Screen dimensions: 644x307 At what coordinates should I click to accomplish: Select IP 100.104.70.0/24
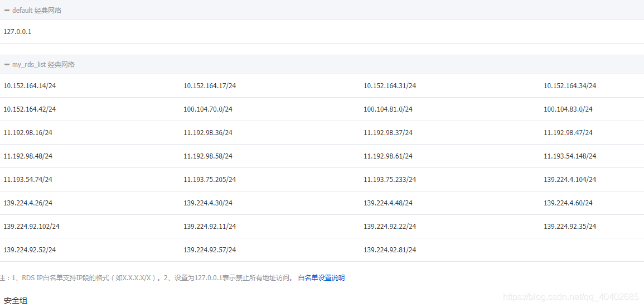point(208,109)
